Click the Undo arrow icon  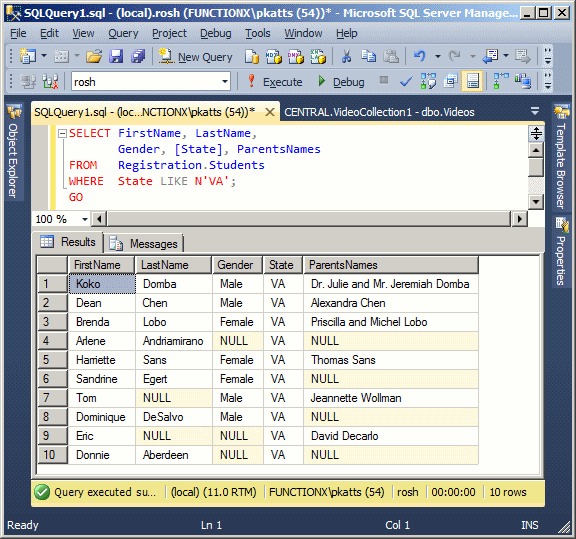click(x=419, y=57)
